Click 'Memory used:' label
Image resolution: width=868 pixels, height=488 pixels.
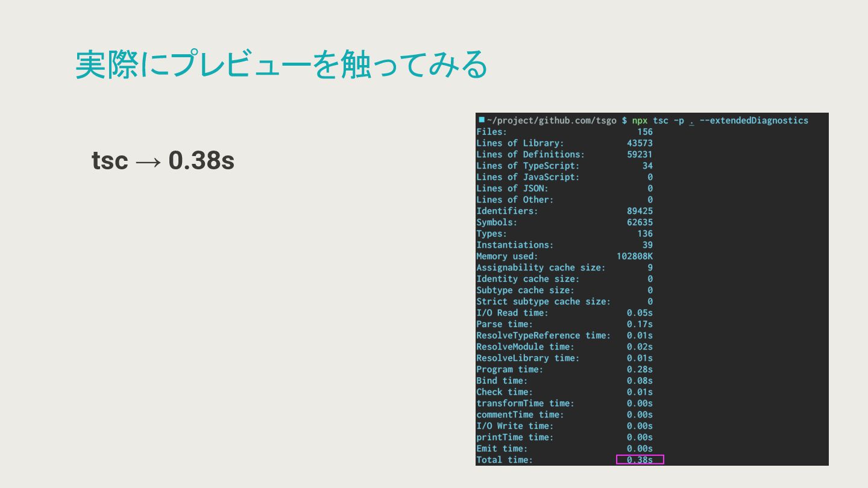pyautogui.click(x=507, y=256)
